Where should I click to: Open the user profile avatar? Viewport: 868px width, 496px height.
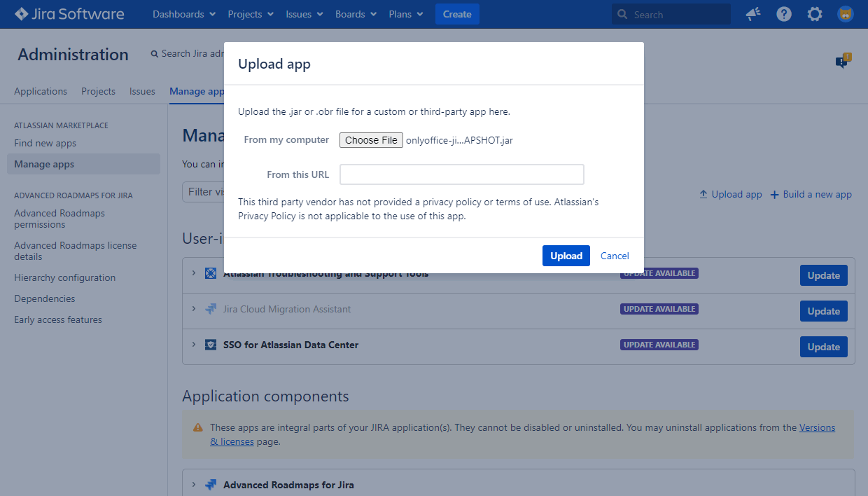click(846, 14)
